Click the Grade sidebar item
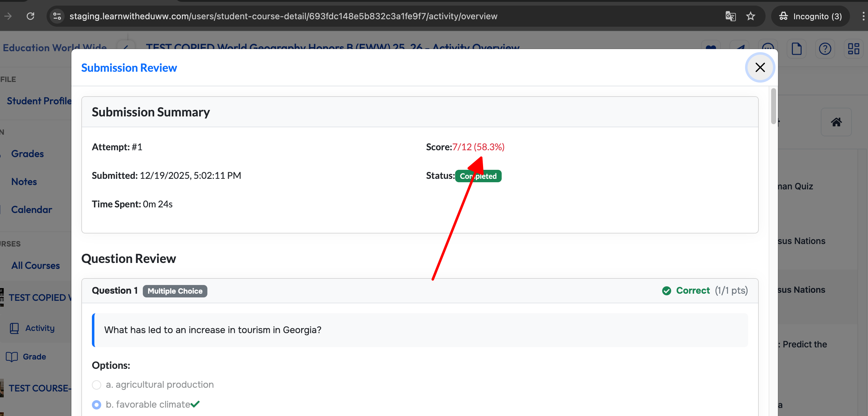 click(34, 357)
